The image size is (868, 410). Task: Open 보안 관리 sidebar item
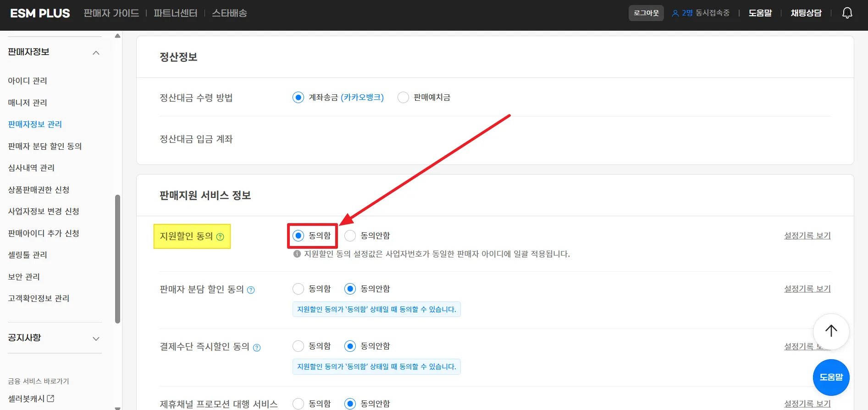(x=24, y=277)
